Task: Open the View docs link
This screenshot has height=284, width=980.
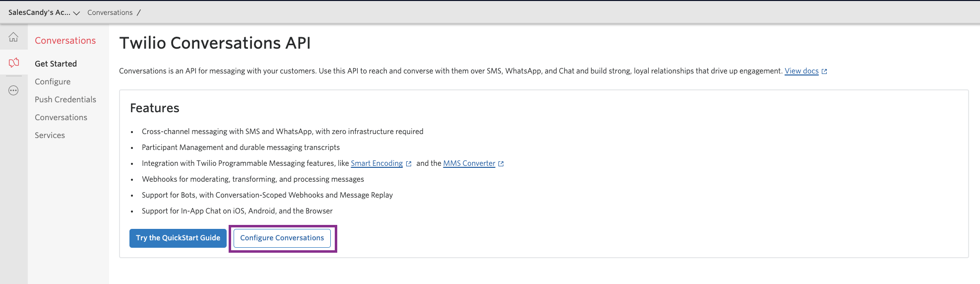Action: (801, 71)
